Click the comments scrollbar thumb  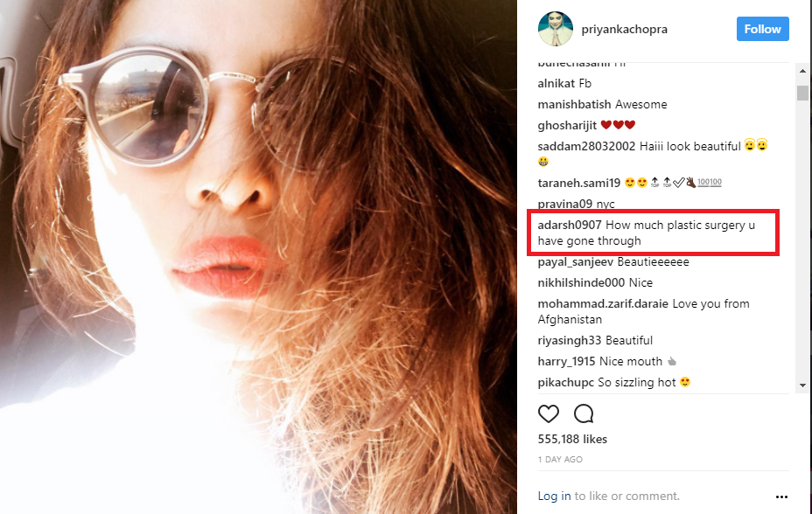click(x=802, y=93)
